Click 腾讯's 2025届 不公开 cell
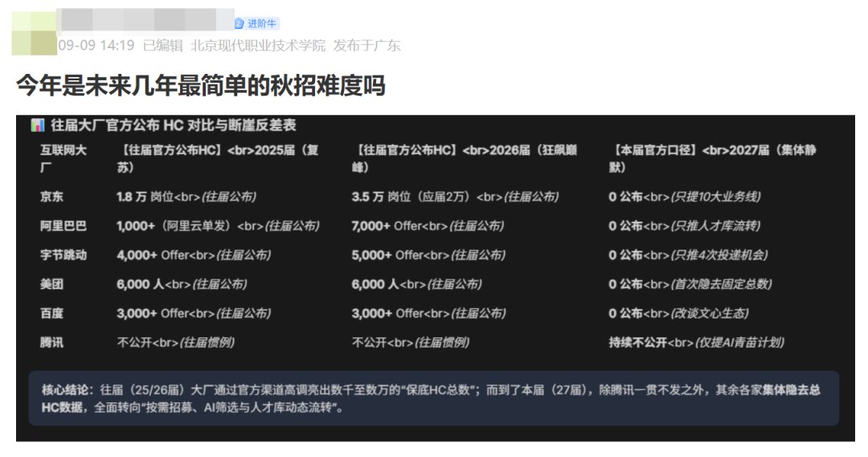 click(x=175, y=342)
